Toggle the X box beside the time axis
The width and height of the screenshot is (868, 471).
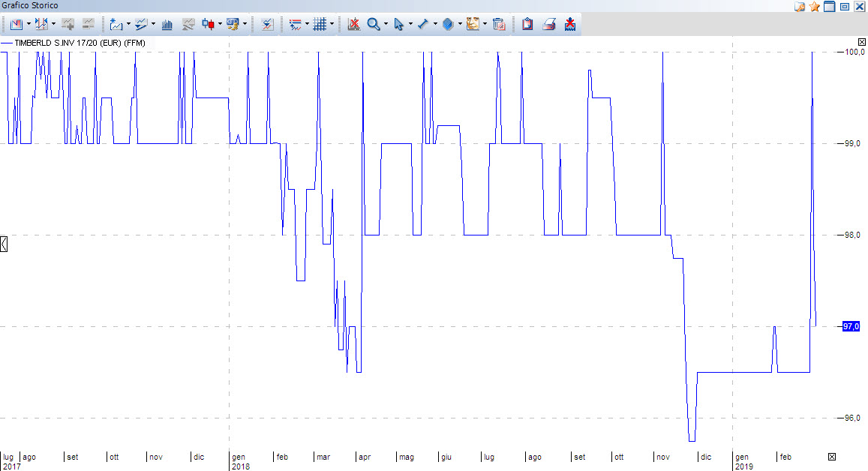(x=831, y=457)
